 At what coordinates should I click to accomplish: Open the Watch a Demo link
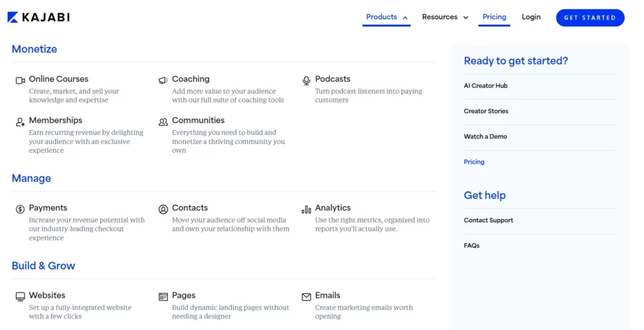[x=485, y=137]
